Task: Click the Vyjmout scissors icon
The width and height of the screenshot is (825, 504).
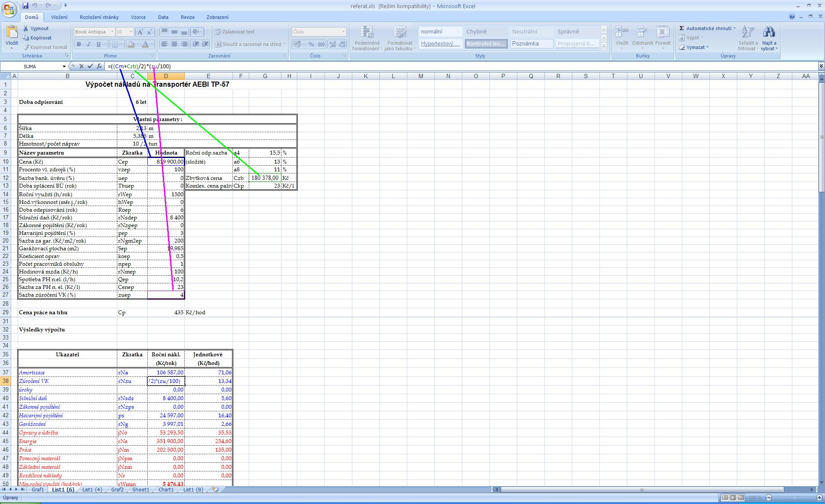Action: click(x=26, y=28)
